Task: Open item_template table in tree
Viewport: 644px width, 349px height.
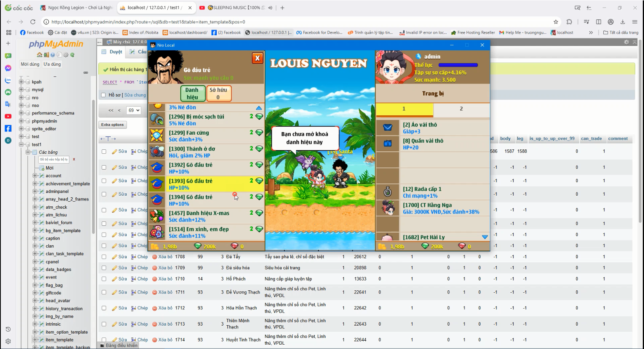Action: coord(59,340)
